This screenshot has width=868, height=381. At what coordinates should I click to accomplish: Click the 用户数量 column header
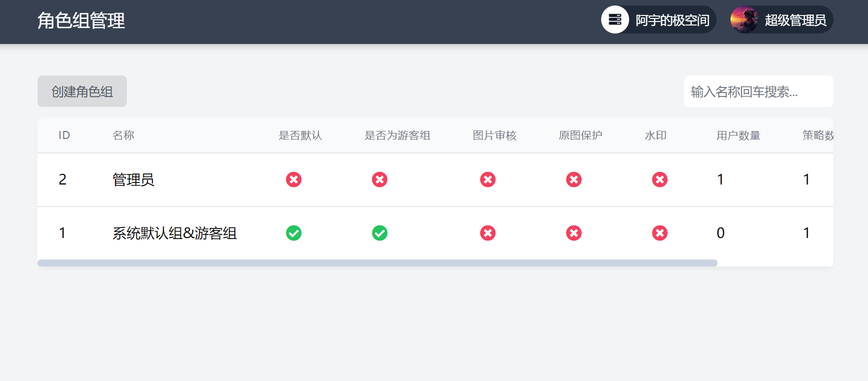click(x=738, y=135)
